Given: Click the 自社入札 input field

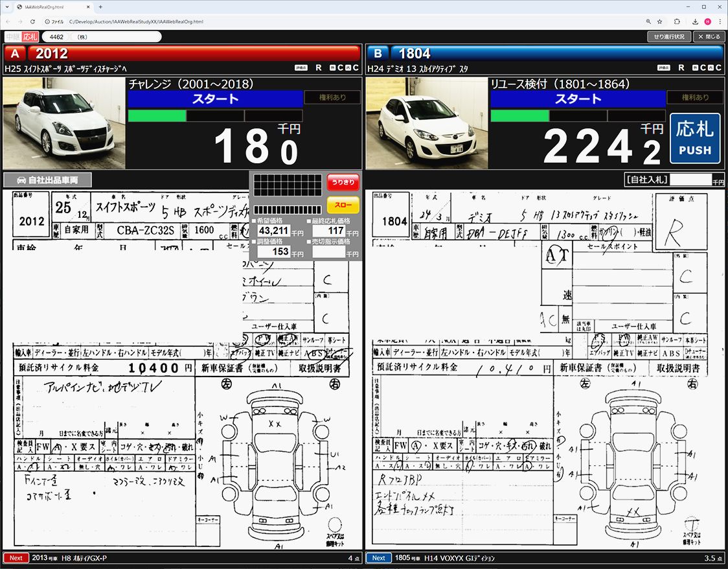Looking at the screenshot, I should [x=690, y=180].
